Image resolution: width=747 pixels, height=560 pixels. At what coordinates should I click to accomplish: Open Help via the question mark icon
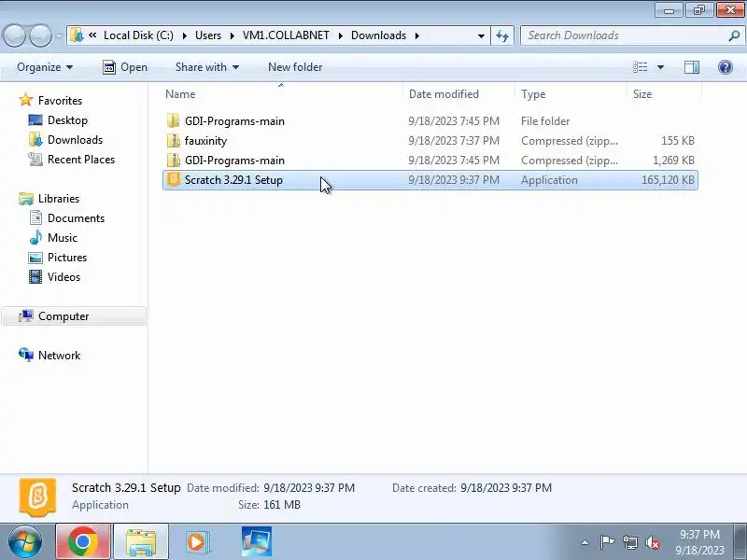point(726,67)
